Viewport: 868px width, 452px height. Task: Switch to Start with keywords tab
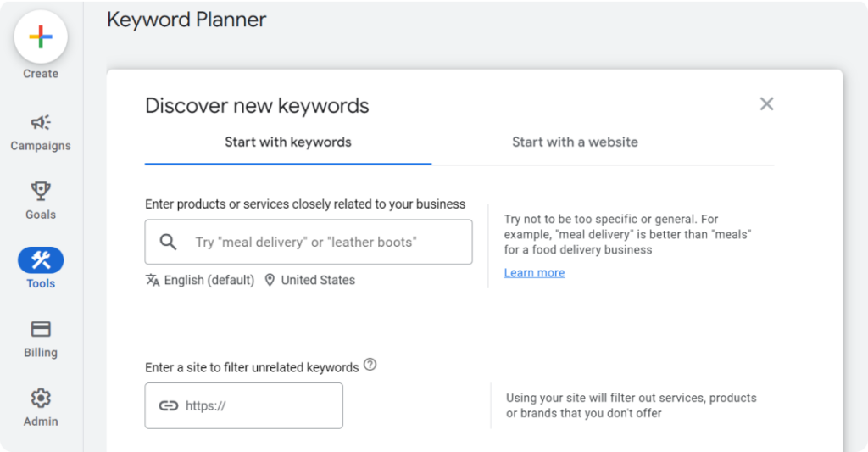pyautogui.click(x=288, y=142)
